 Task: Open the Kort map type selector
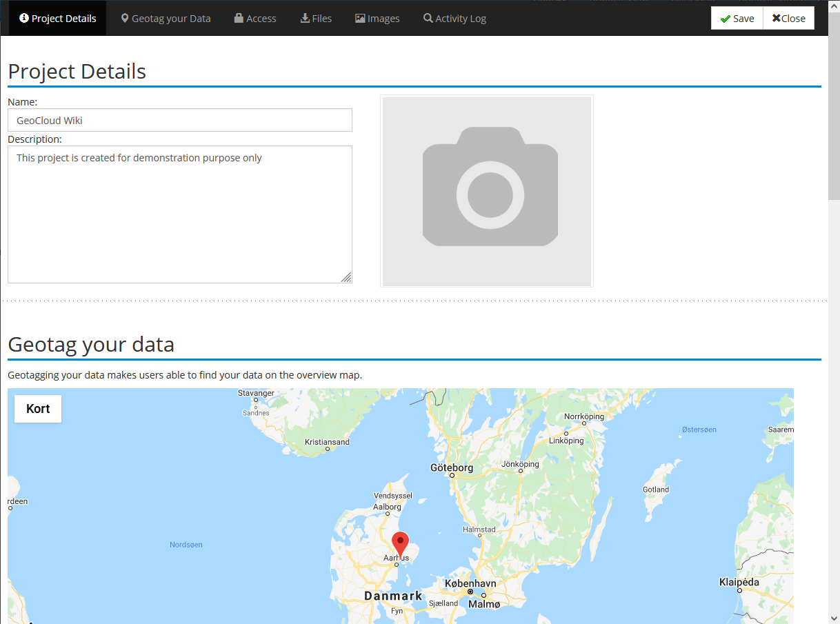[x=38, y=409]
